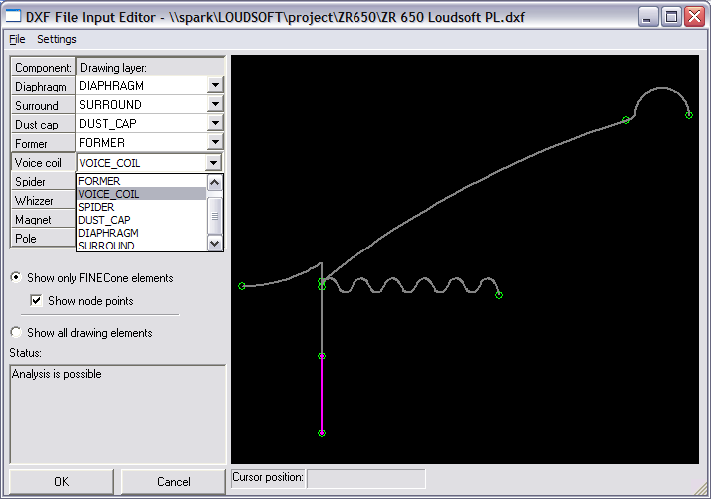Choose DIAPHRAGM in the open dropdown list
This screenshot has height=499, width=711.
point(141,233)
